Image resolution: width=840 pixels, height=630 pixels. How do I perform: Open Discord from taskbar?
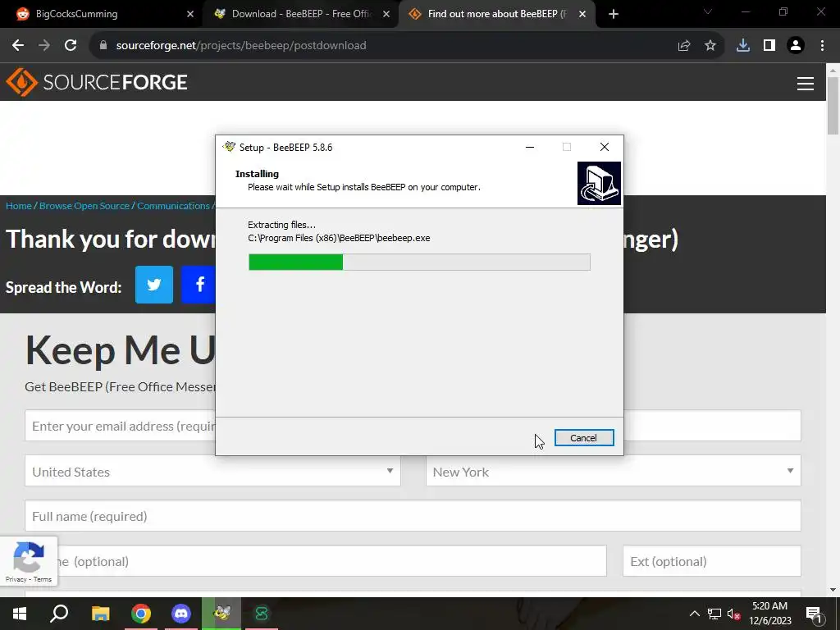[x=181, y=614]
